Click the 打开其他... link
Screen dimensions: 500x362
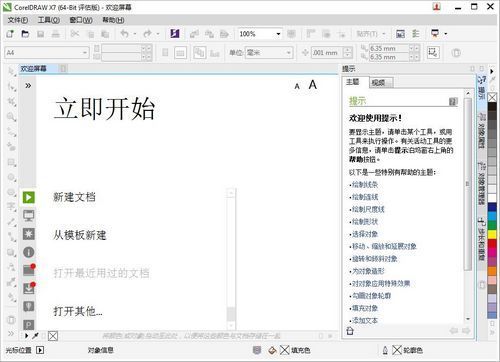click(78, 311)
